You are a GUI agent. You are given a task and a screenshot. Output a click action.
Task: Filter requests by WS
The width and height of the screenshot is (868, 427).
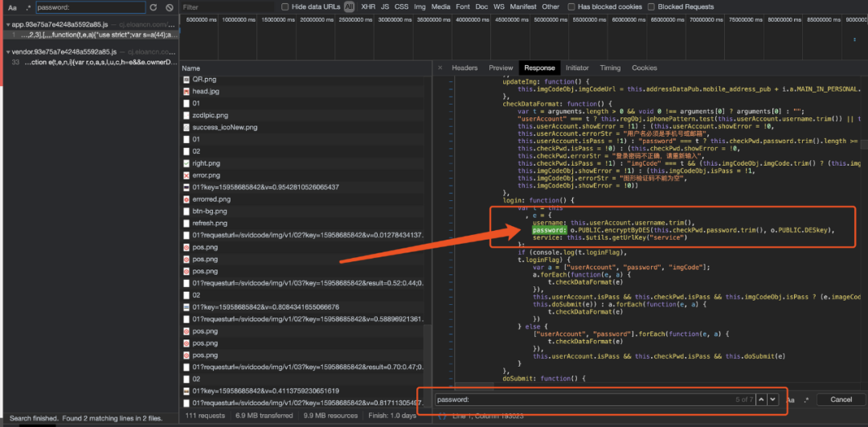tap(499, 7)
